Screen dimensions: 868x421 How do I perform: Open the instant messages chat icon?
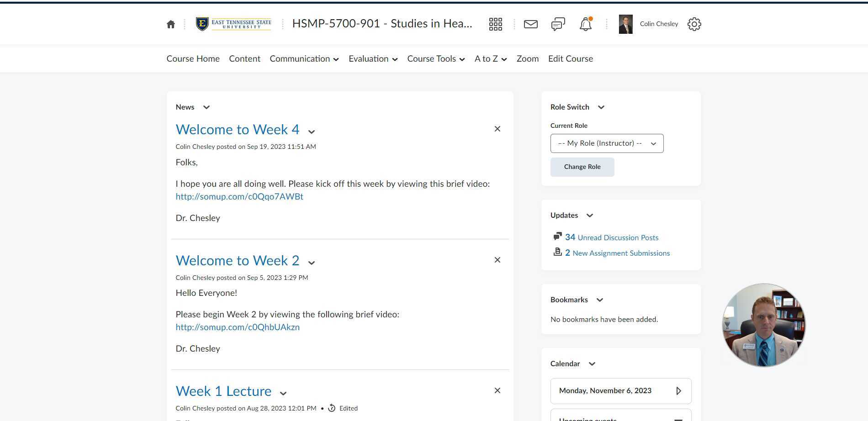pyautogui.click(x=557, y=24)
